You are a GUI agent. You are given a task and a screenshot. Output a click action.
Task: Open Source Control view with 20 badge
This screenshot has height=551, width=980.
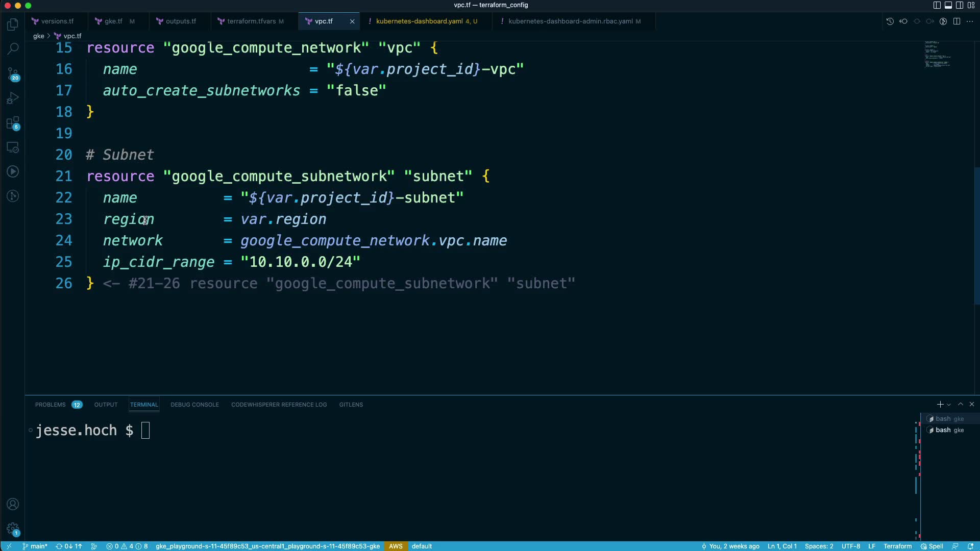click(13, 74)
